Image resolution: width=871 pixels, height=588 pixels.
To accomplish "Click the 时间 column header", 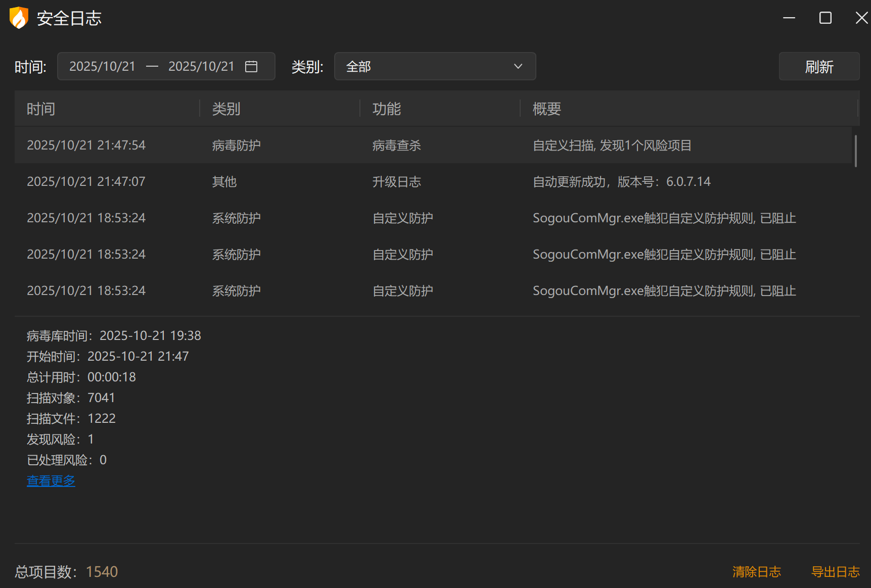I will point(40,109).
